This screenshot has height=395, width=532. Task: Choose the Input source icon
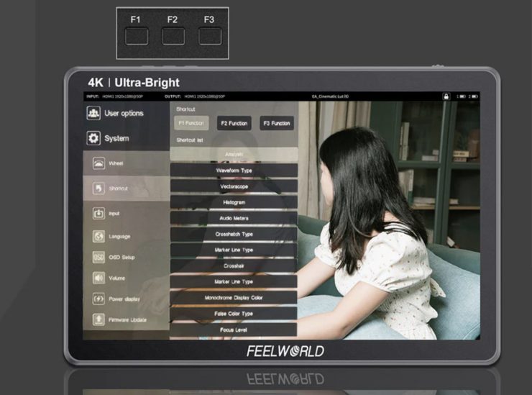[x=98, y=214]
